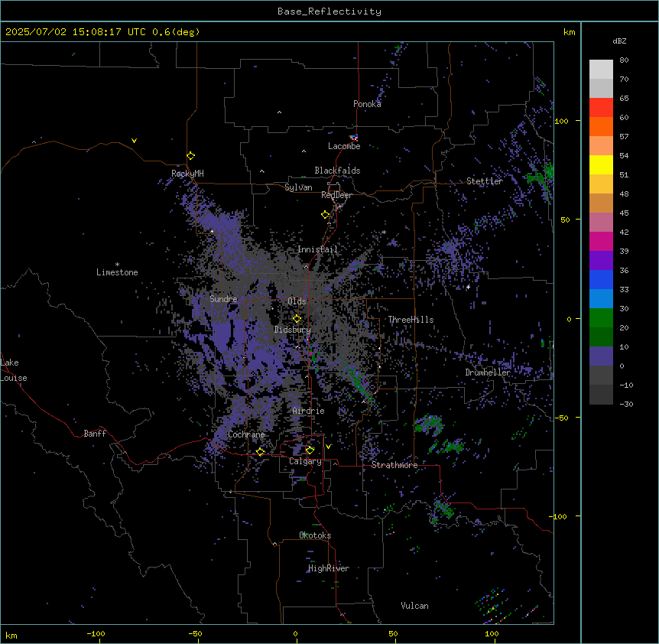Click the Banff label
The width and height of the screenshot is (659, 644).
tap(95, 434)
